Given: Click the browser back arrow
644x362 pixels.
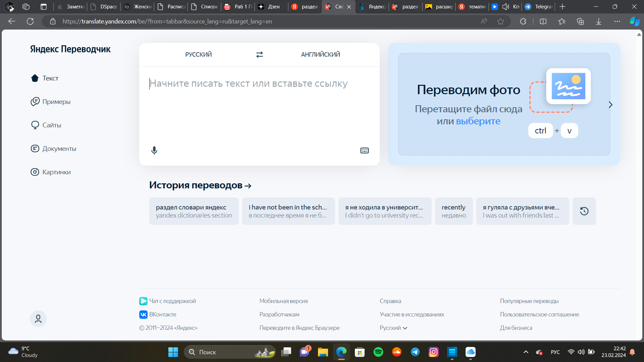Looking at the screenshot, I should (x=12, y=21).
